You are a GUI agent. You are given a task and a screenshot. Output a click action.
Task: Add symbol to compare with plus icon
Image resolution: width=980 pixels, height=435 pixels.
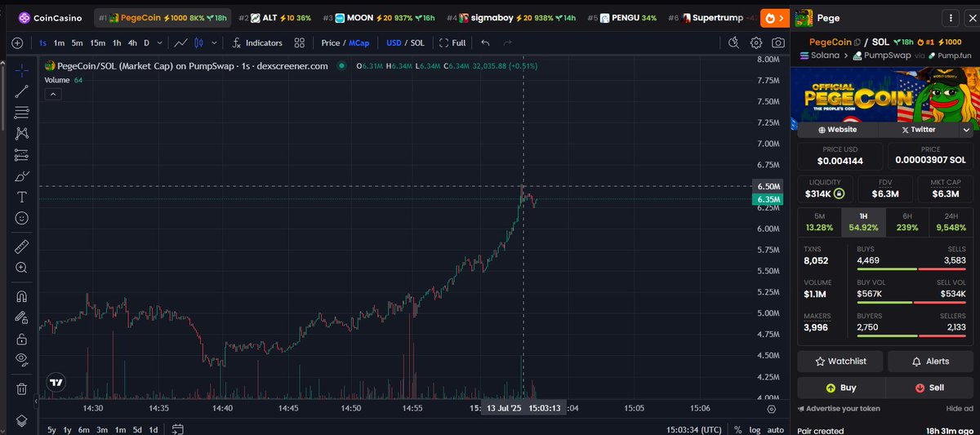click(18, 42)
